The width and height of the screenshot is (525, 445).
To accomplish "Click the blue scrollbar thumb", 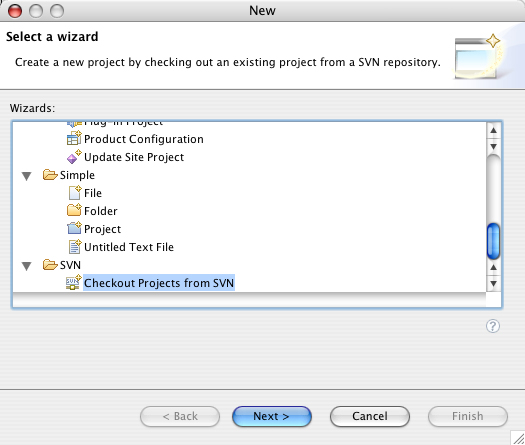I will 494,241.
